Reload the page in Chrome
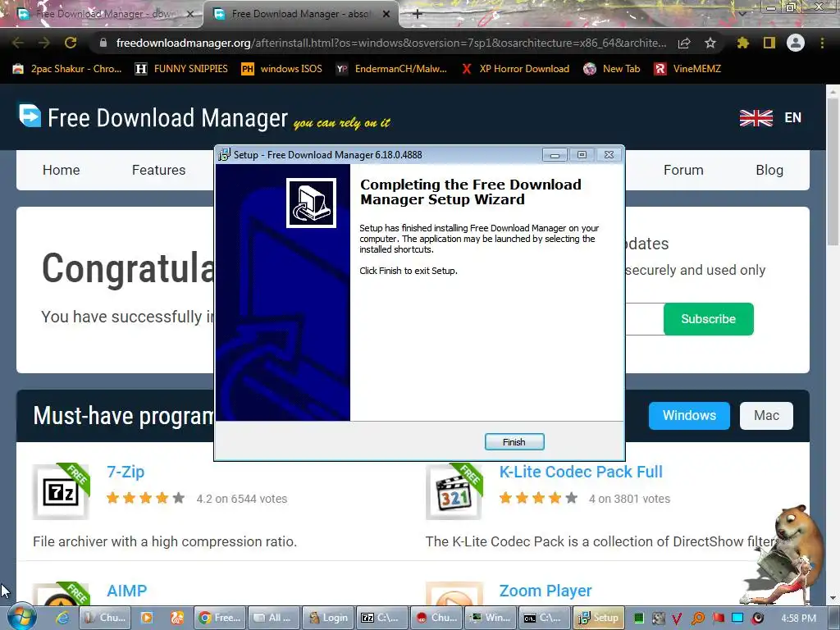The height and width of the screenshot is (630, 840). coord(71,43)
